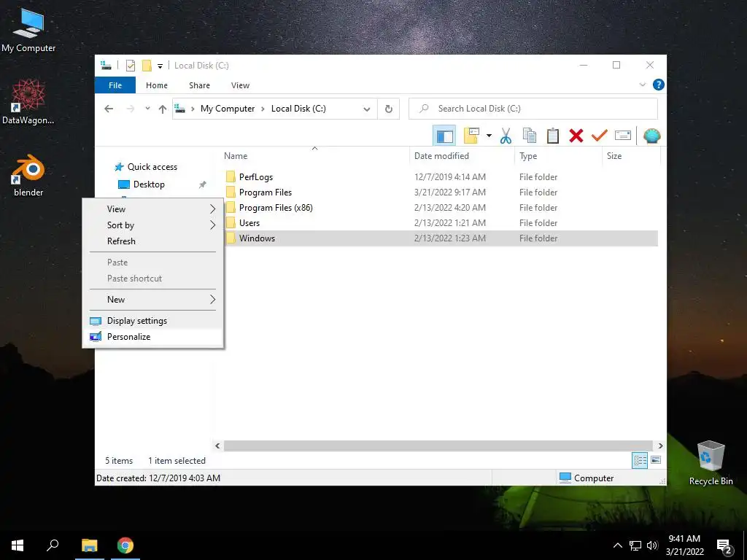Screen dimensions: 747x560
Task: Open the DataWagon desktop shortcut
Action: (28, 101)
